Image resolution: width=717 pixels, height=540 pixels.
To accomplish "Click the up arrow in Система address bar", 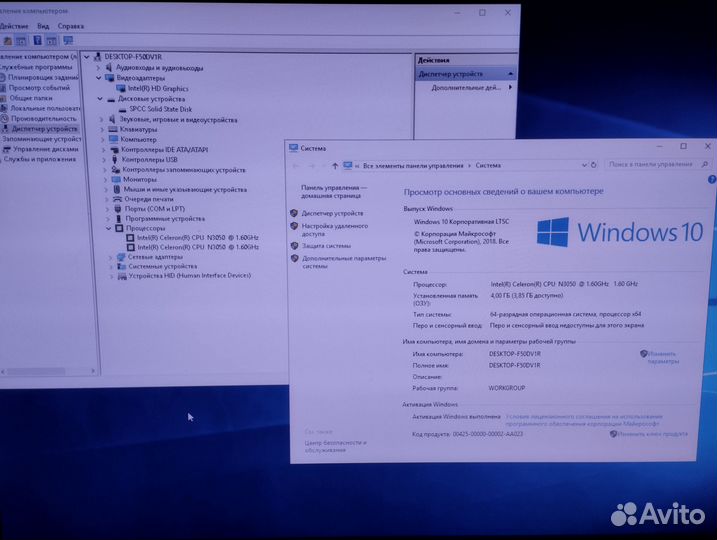I will pos(334,165).
